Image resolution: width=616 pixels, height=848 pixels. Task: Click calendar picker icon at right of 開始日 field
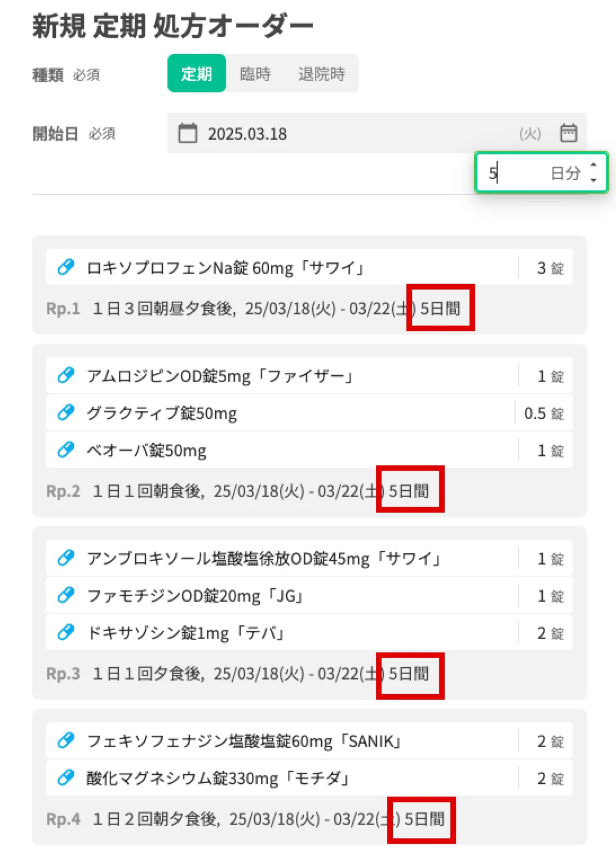click(x=568, y=134)
